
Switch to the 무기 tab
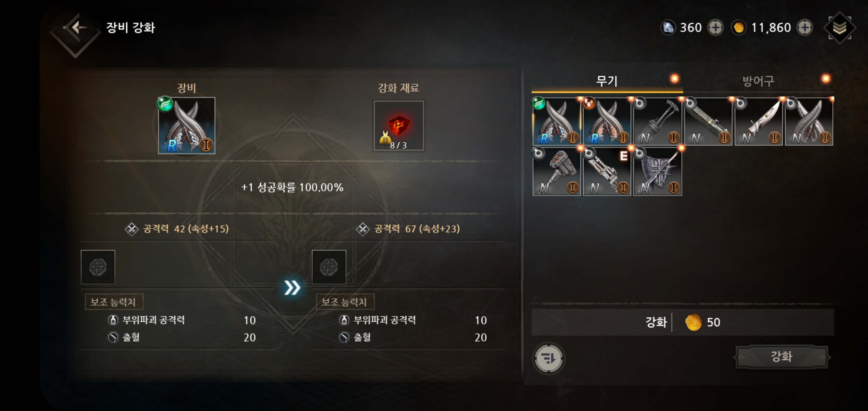click(x=607, y=81)
